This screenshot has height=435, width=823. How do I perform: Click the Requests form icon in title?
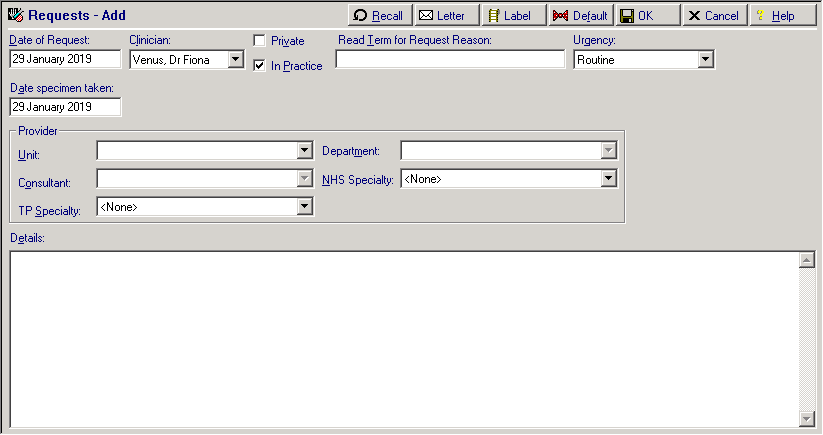(x=15, y=16)
